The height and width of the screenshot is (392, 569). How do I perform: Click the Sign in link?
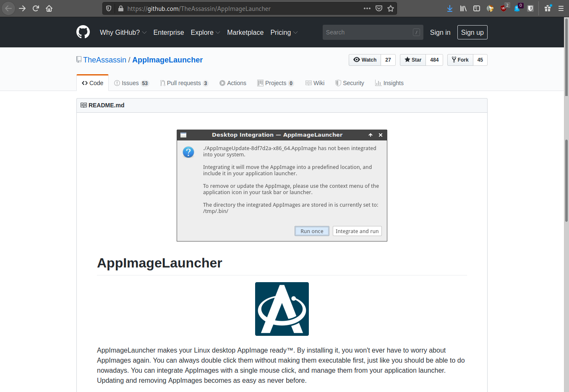coord(440,32)
